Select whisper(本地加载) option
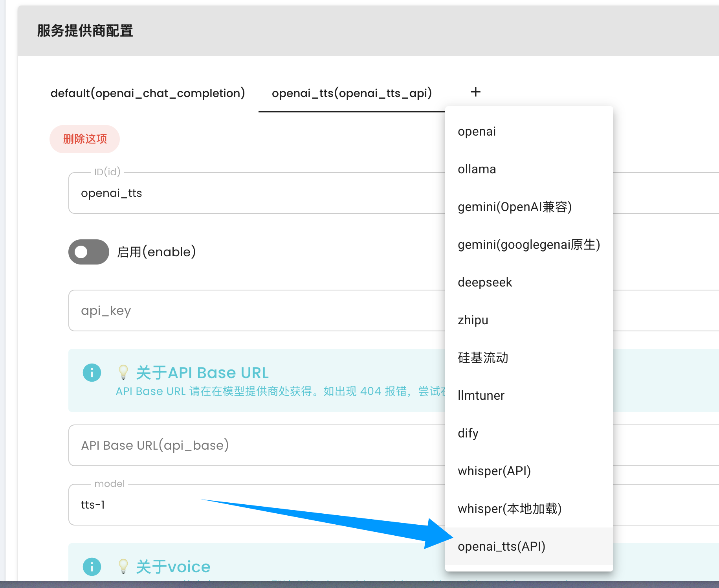This screenshot has width=719, height=588. [509, 509]
